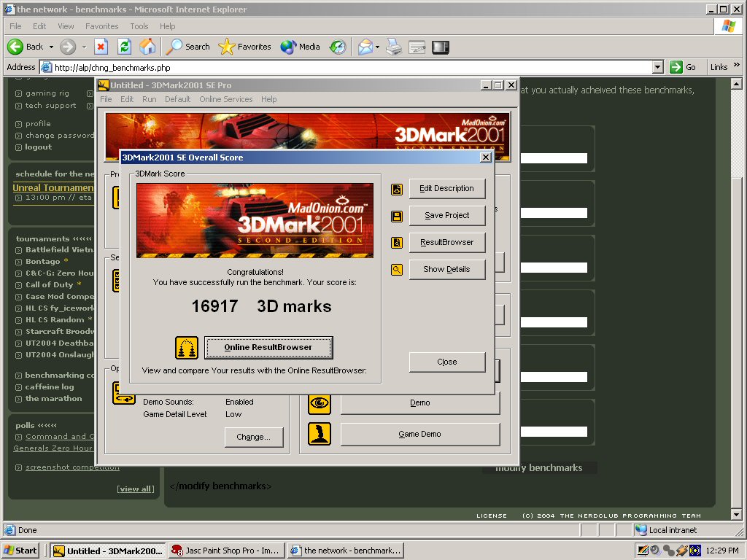
Task: Open the 3DMark File menu
Action: click(106, 99)
